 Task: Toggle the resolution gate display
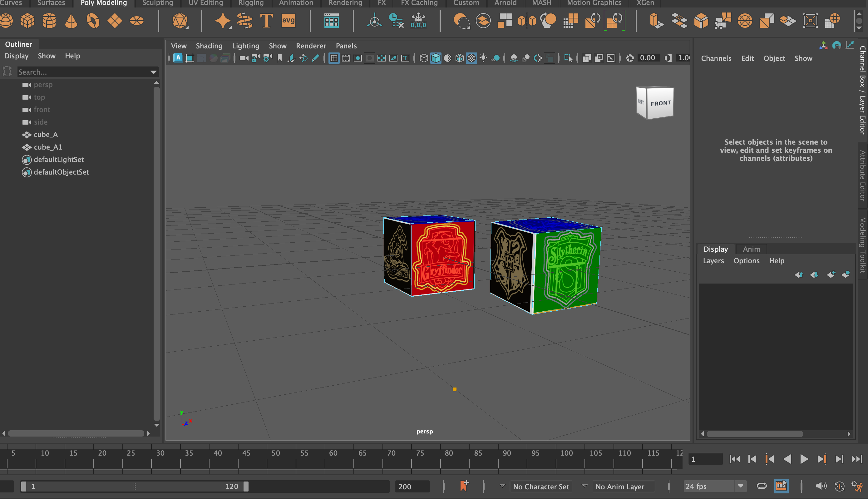(358, 58)
